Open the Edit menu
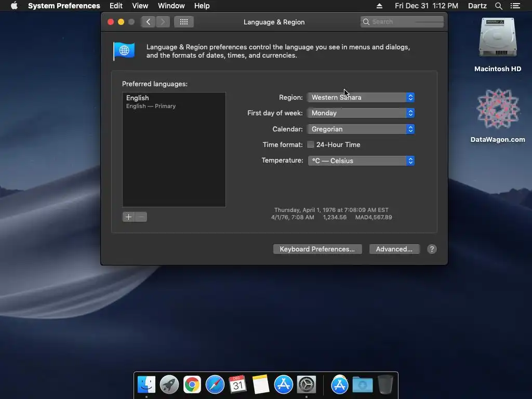Screen dimensions: 532x399 tap(116, 6)
